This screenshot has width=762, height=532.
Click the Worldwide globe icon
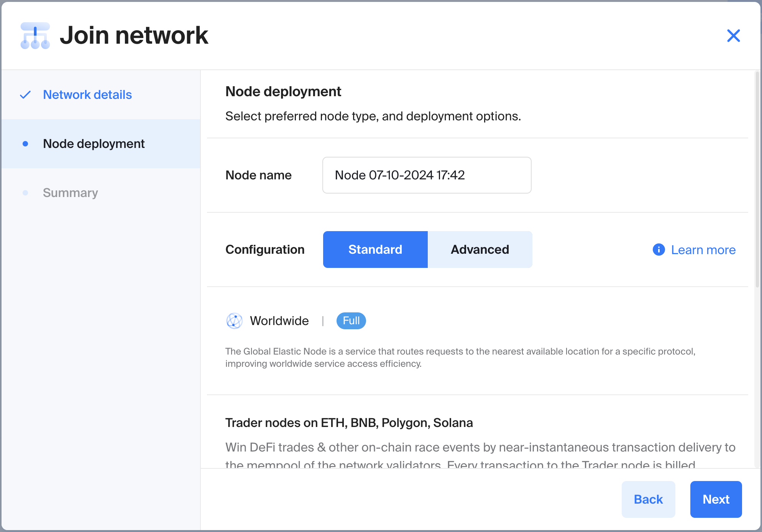pyautogui.click(x=234, y=321)
